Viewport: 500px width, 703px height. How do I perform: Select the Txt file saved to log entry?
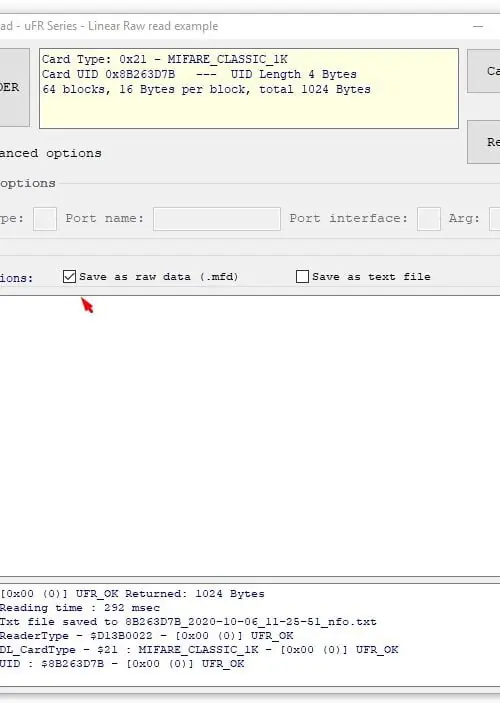coord(188,622)
